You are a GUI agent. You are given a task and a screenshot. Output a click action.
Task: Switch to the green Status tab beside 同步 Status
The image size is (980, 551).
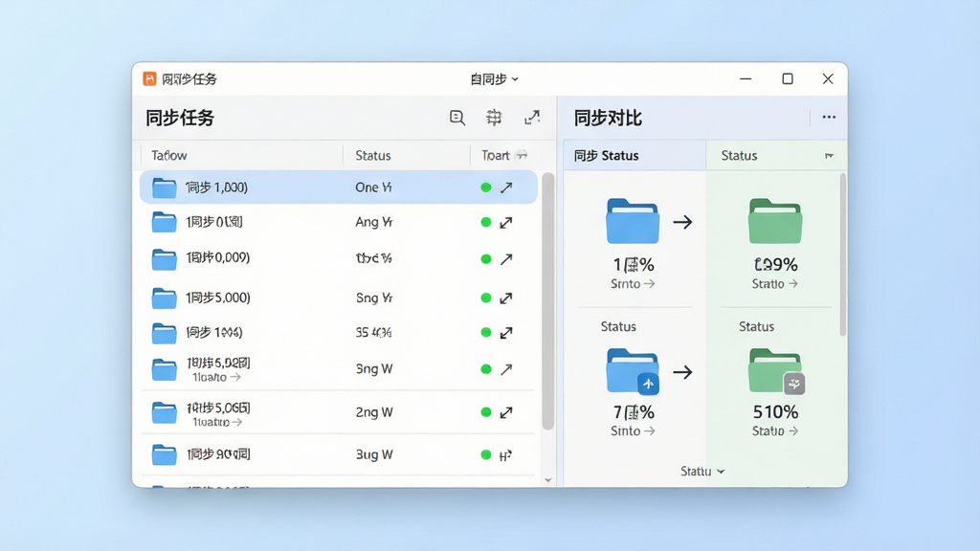[776, 156]
